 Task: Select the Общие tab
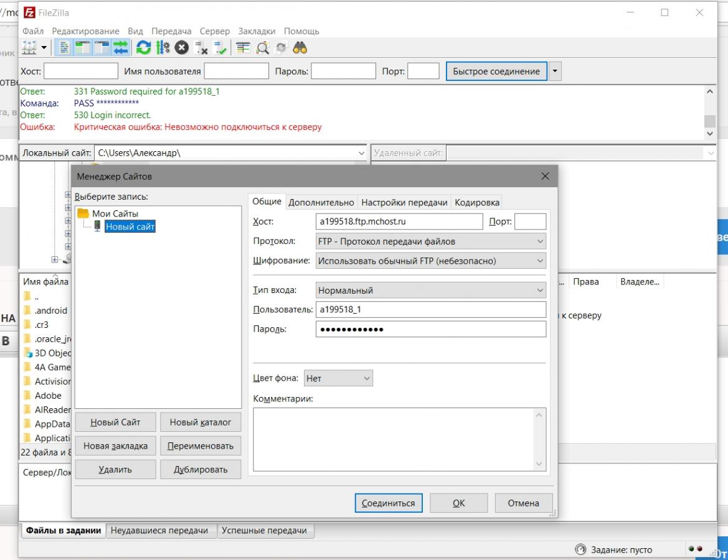tap(267, 202)
